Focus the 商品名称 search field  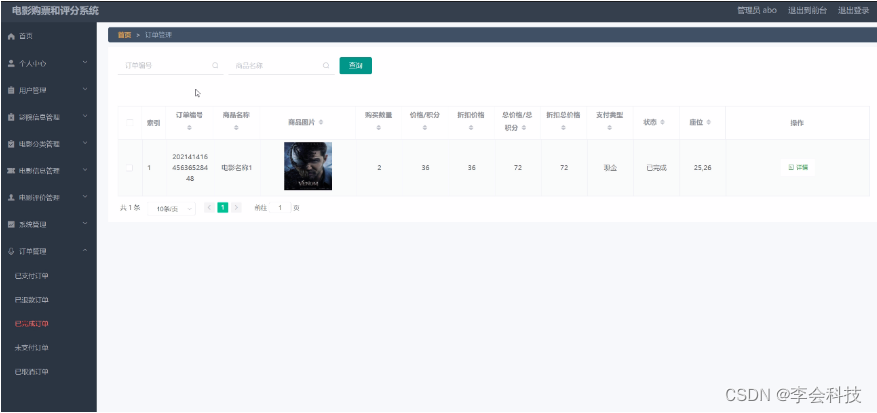281,65
